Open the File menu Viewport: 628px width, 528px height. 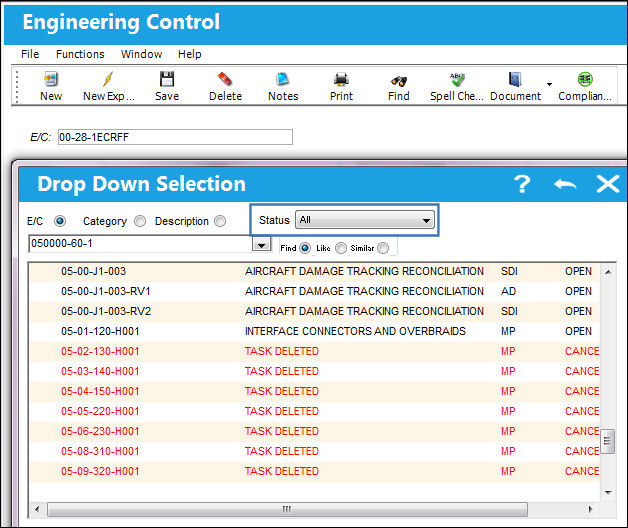click(30, 54)
